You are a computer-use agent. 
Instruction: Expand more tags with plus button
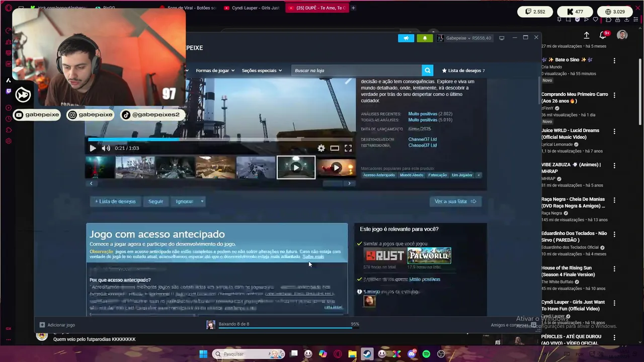[x=478, y=175]
